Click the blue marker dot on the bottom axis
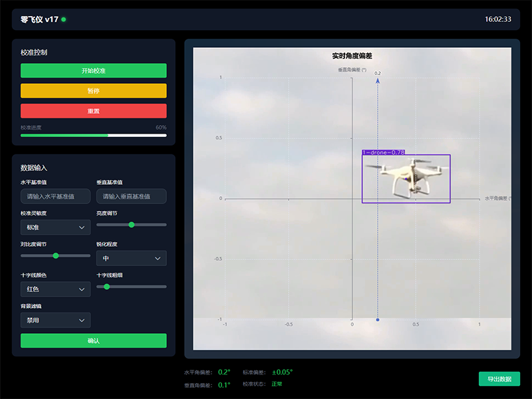The image size is (532, 399). pyautogui.click(x=378, y=320)
